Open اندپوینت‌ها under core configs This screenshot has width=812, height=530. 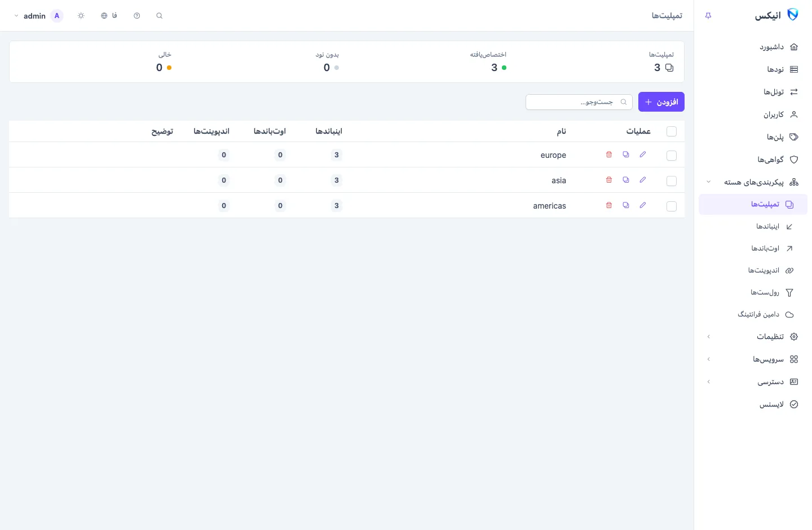[x=753, y=271]
